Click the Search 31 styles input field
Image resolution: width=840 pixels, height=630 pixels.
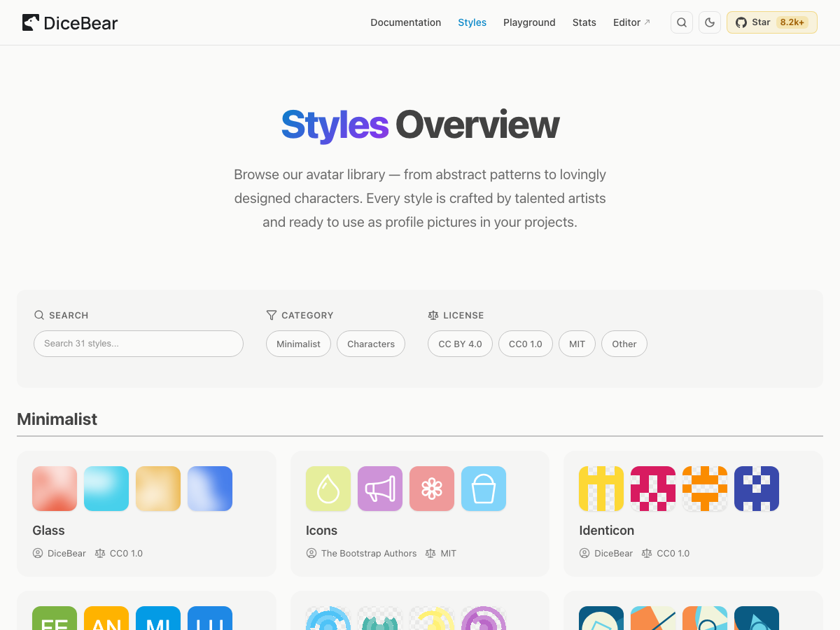(x=139, y=344)
